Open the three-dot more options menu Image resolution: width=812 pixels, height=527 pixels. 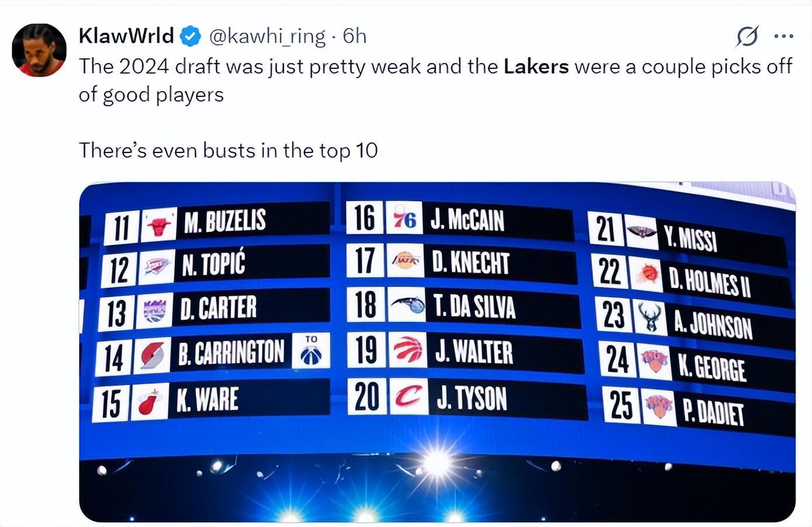tap(783, 36)
